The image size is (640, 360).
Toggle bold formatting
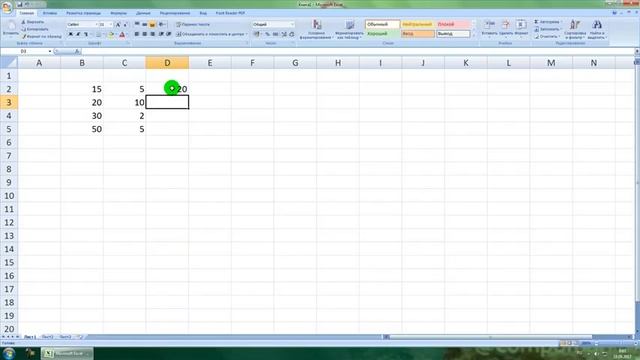(71, 35)
